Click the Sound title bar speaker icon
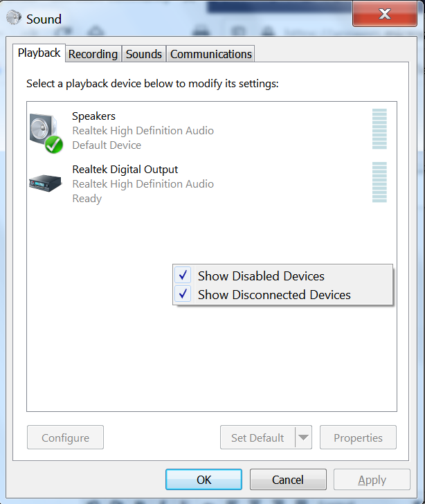Screen dimensions: 425x504 coord(14,18)
